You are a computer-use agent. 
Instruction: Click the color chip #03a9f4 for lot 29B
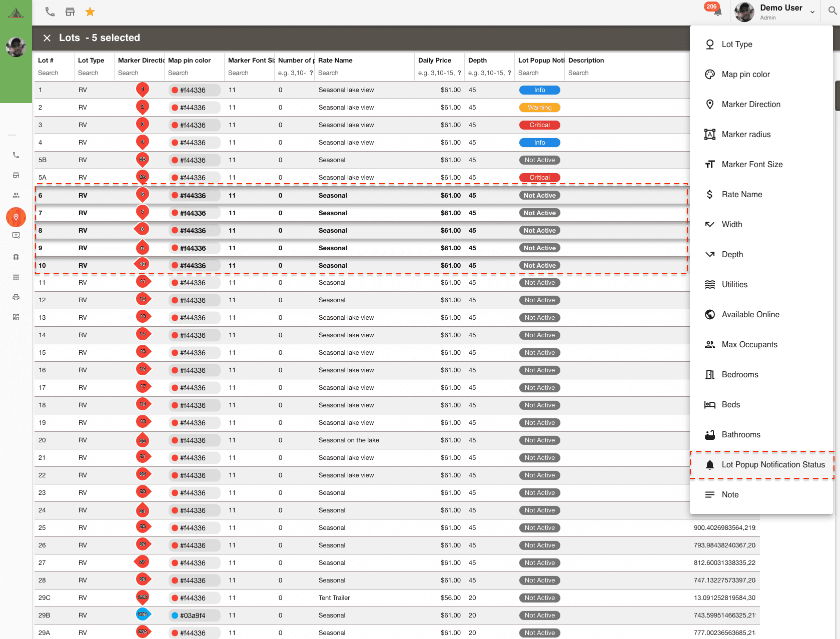pyautogui.click(x=194, y=615)
